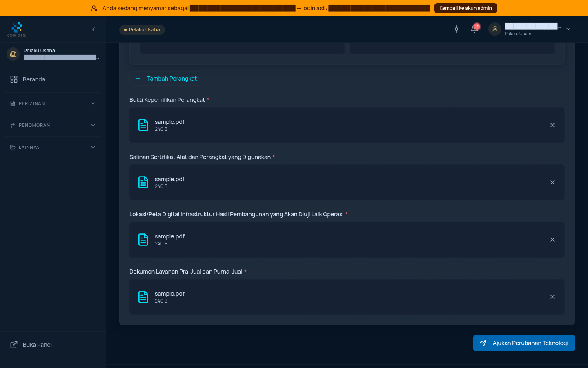Viewport: 588px width, 368px height.
Task: Remove sample.pdf under Salinan Sertifikat Alat
Action: point(552,182)
